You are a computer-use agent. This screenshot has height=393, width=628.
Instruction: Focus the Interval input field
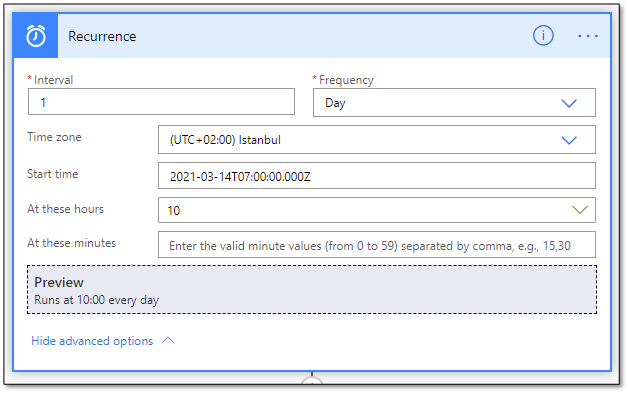(161, 102)
